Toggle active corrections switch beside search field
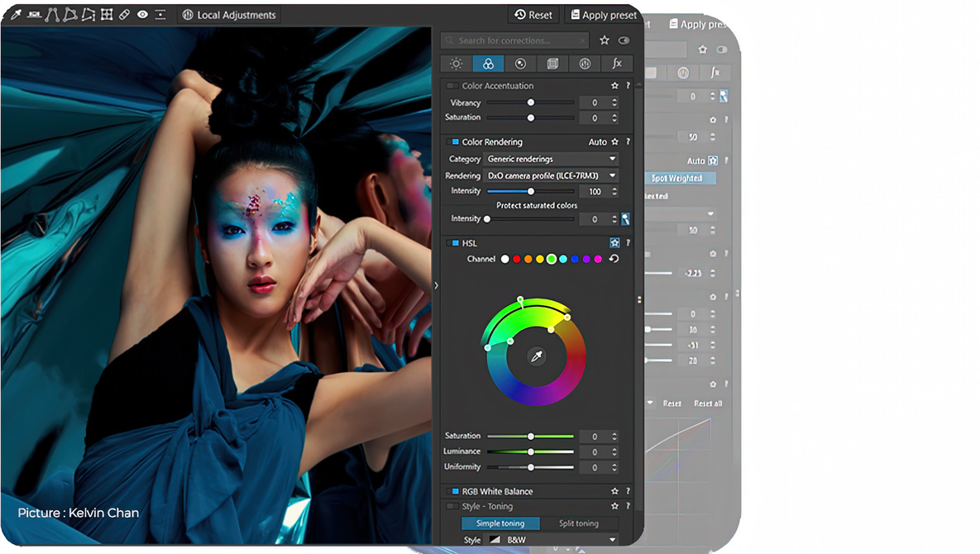 [x=624, y=41]
